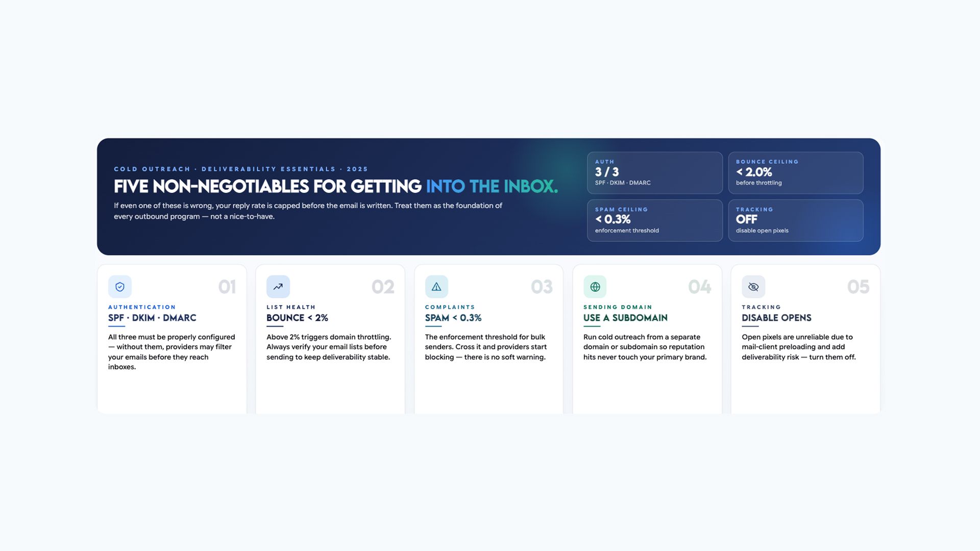The image size is (980, 551).
Task: Select the AUTH 3 / 3 stat tile
Action: click(655, 173)
